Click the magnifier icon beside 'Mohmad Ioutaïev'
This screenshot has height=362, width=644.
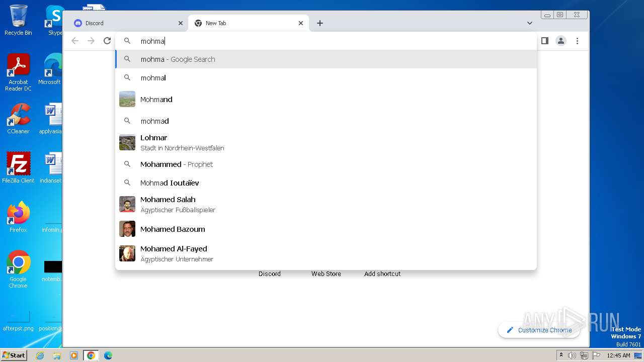pos(127,183)
